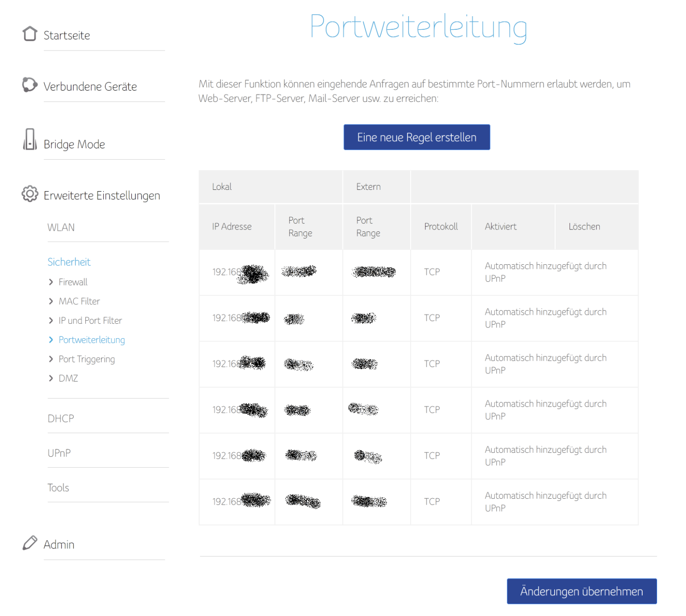The width and height of the screenshot is (686, 616).
Task: Click chevron next to Firewall
Action: 51,282
